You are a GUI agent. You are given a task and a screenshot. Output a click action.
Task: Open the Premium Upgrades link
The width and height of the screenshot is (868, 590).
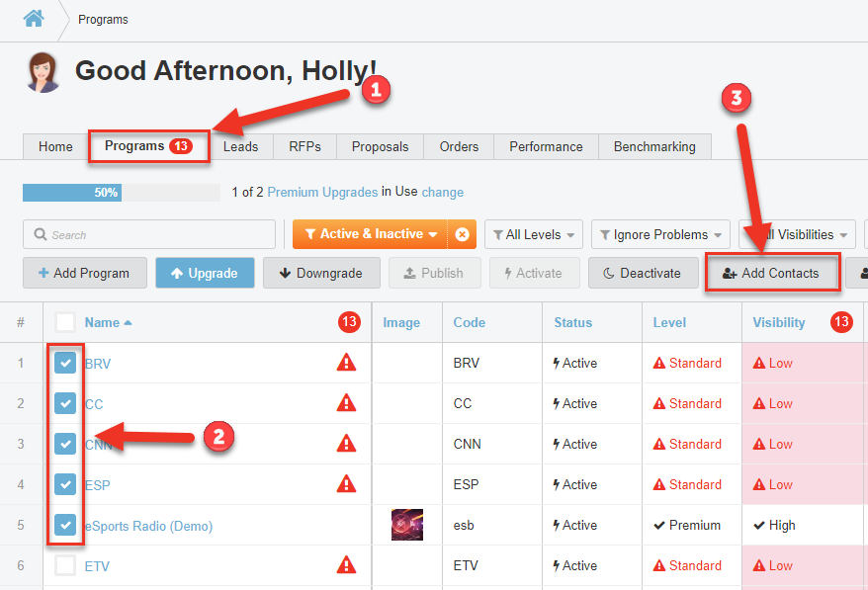pos(322,192)
